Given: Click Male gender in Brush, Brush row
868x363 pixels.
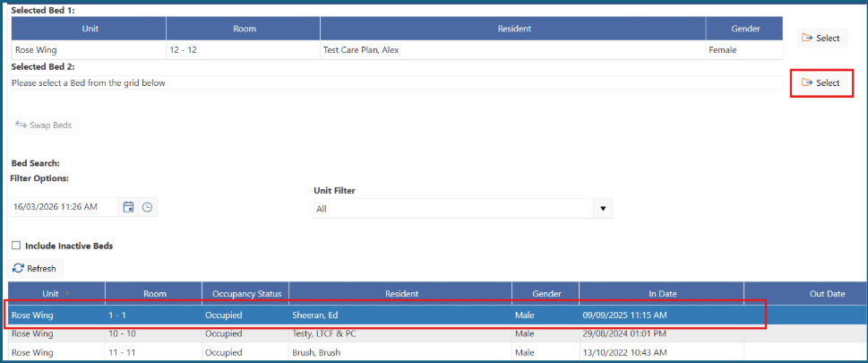Looking at the screenshot, I should point(546,352).
